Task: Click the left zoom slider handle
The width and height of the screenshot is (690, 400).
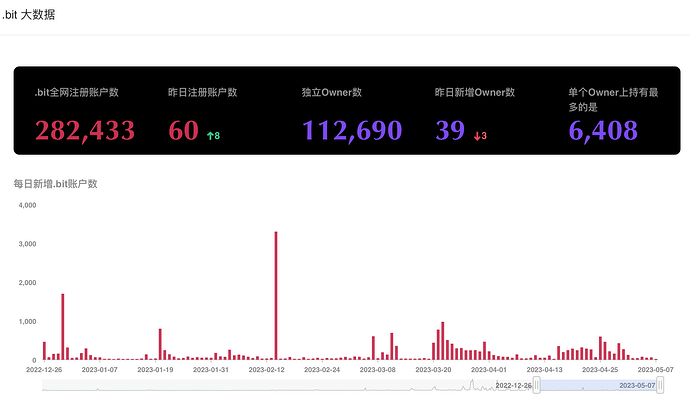Action: (536, 385)
